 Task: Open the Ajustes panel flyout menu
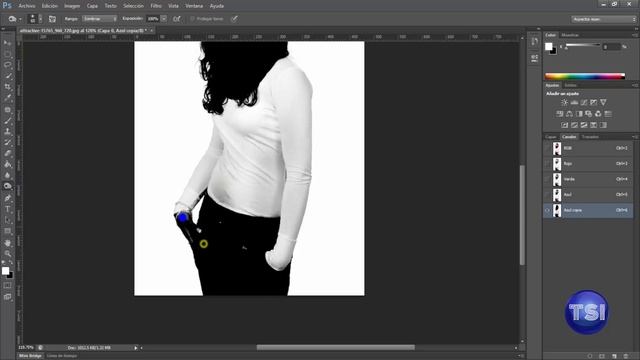635,85
